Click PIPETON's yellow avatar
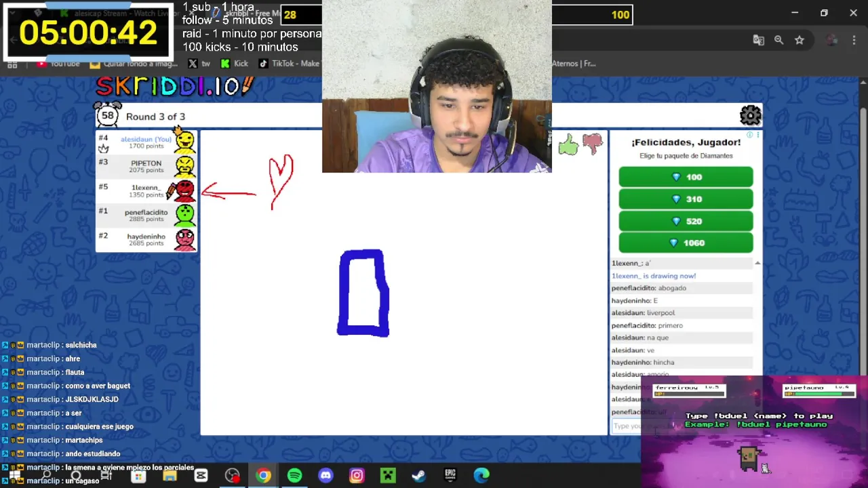Viewport: 868px width, 488px height. pyautogui.click(x=184, y=166)
